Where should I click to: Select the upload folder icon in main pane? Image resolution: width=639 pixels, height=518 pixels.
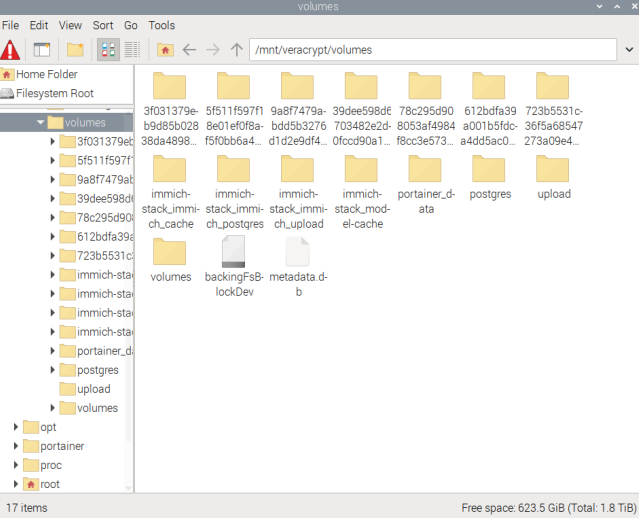point(553,169)
